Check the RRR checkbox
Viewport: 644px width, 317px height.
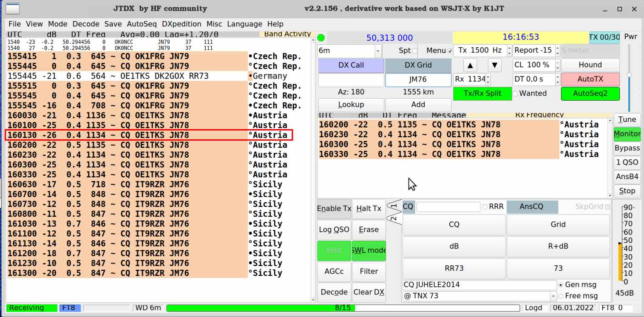(x=485, y=207)
